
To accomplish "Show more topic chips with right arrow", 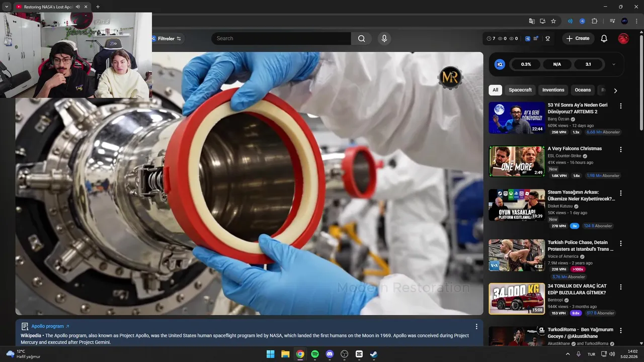I will [x=615, y=90].
